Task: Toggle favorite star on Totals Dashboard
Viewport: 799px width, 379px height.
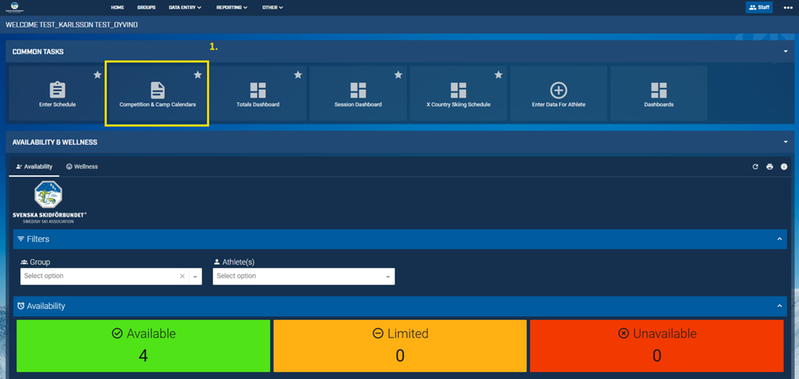Action: [x=298, y=75]
